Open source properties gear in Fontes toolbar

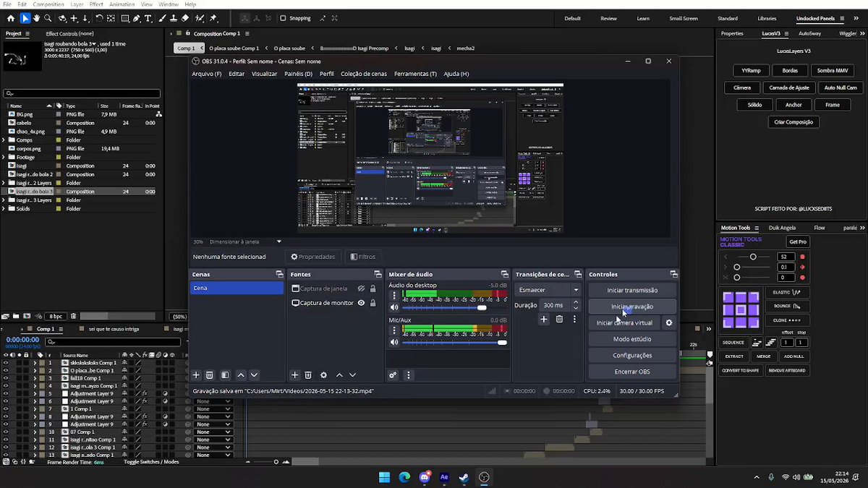(x=323, y=375)
